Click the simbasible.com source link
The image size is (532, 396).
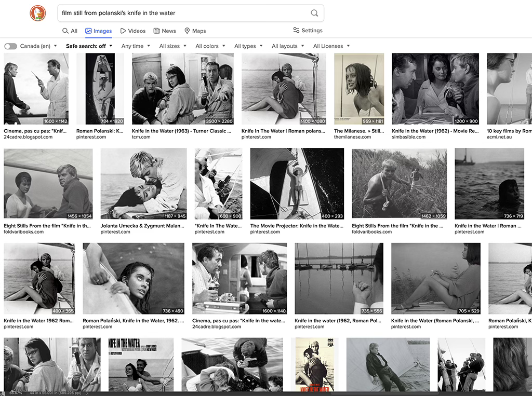tap(408, 137)
